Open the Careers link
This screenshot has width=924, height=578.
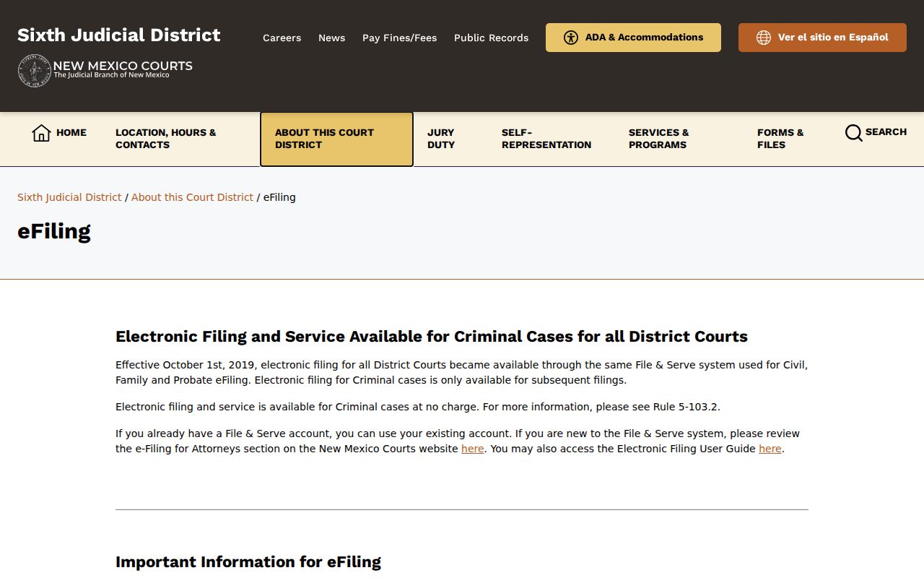(x=282, y=38)
